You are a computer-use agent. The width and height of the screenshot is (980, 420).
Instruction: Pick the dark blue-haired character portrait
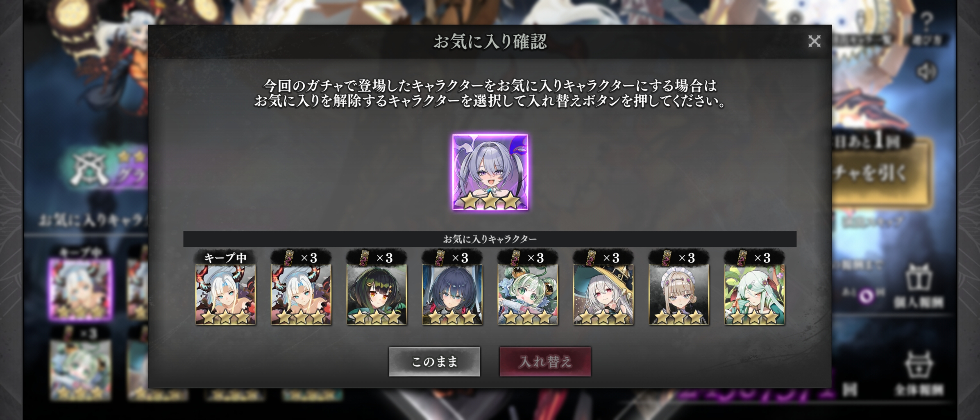[x=452, y=294]
